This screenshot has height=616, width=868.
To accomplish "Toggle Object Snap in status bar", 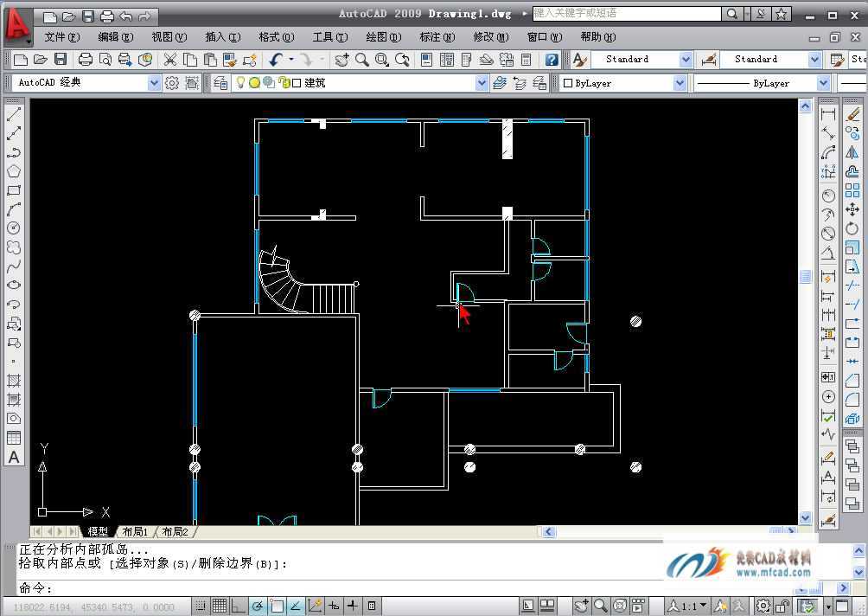I will [x=277, y=606].
